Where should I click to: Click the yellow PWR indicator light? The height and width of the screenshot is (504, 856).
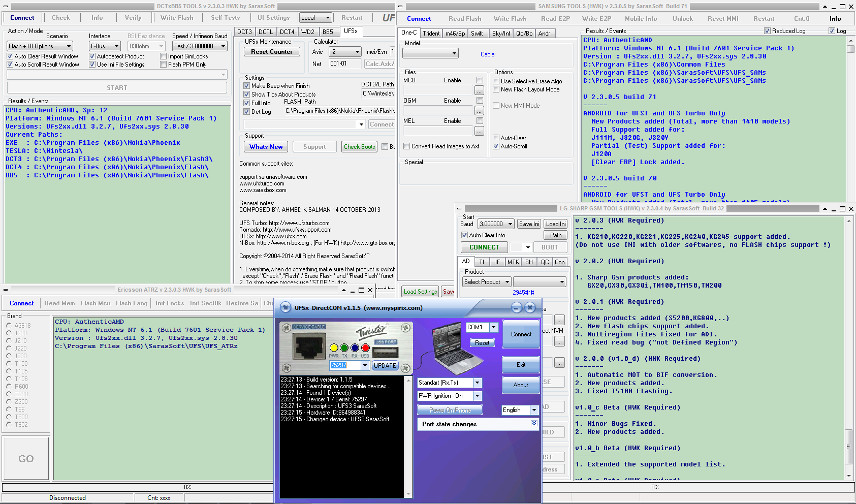pos(334,348)
